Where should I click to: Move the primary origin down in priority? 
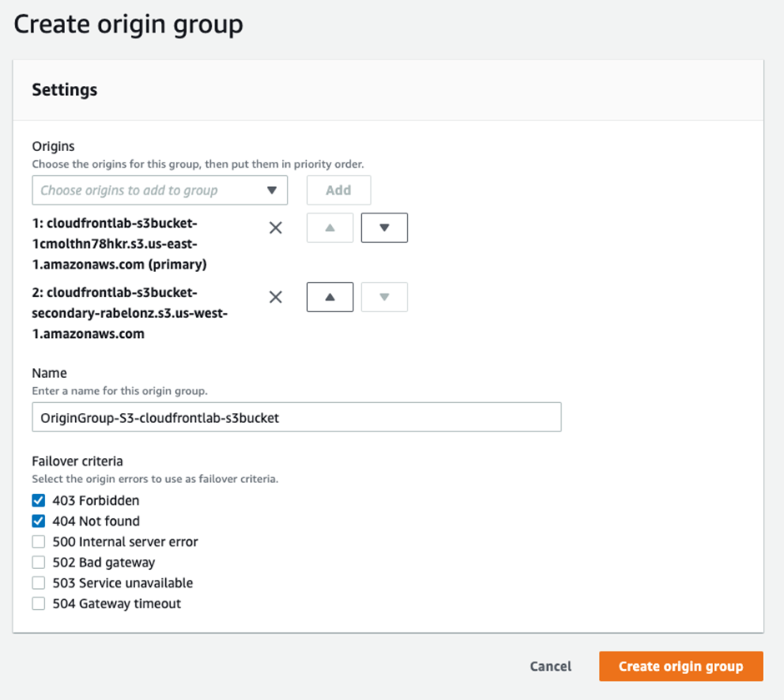point(384,228)
